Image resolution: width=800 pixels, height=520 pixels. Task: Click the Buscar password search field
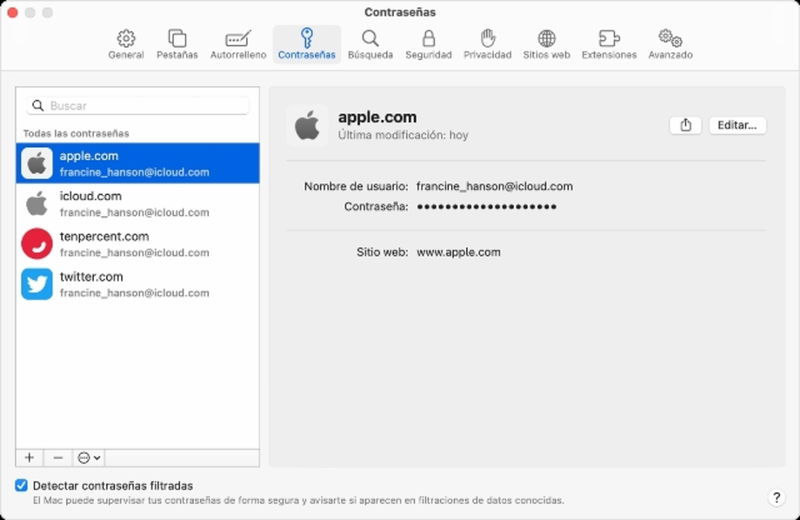(x=138, y=106)
